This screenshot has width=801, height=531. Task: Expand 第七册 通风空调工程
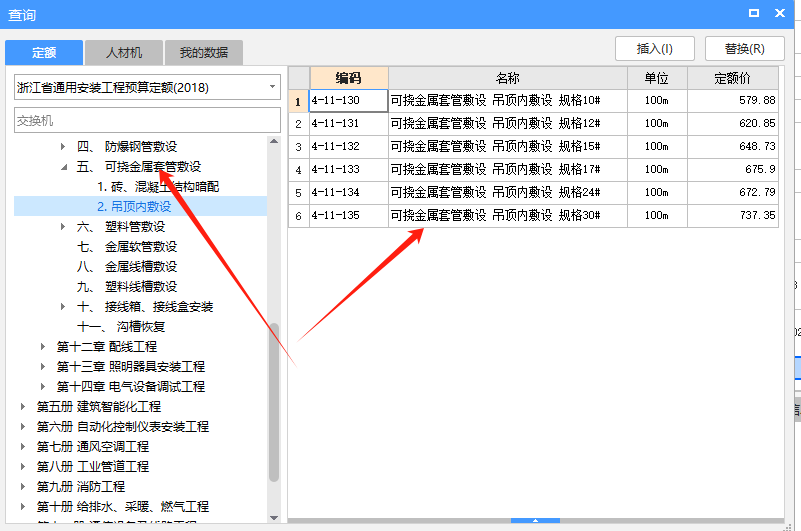pyautogui.click(x=23, y=447)
